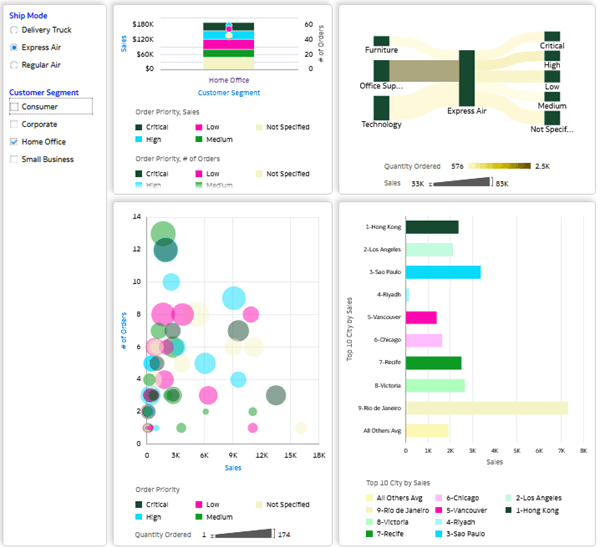Click the Medium priority Sankey node
600x548 pixels.
click(552, 96)
